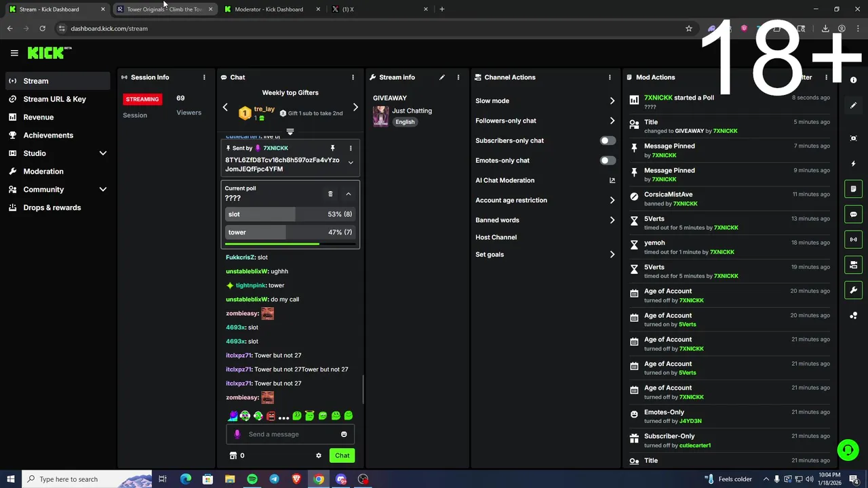The width and height of the screenshot is (868, 488).
Task: Click 7XNICKK in started a Poll entry
Action: 658,98
